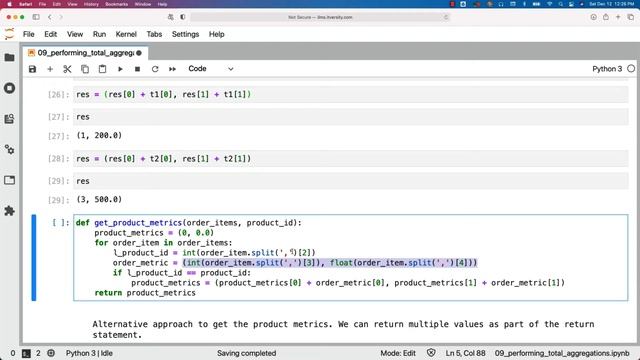The height and width of the screenshot is (360, 640).
Task: Open the running kernels sidebar icon
Action: 9,88
